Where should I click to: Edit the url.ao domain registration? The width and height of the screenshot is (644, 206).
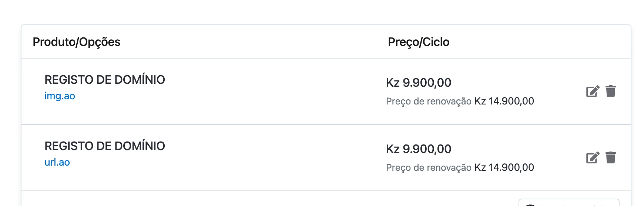click(x=593, y=157)
